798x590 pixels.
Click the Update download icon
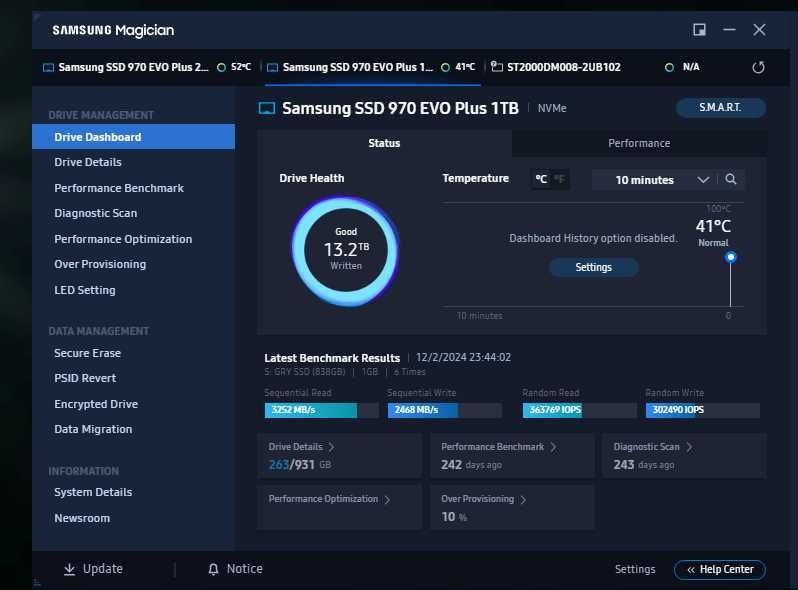pyautogui.click(x=70, y=569)
